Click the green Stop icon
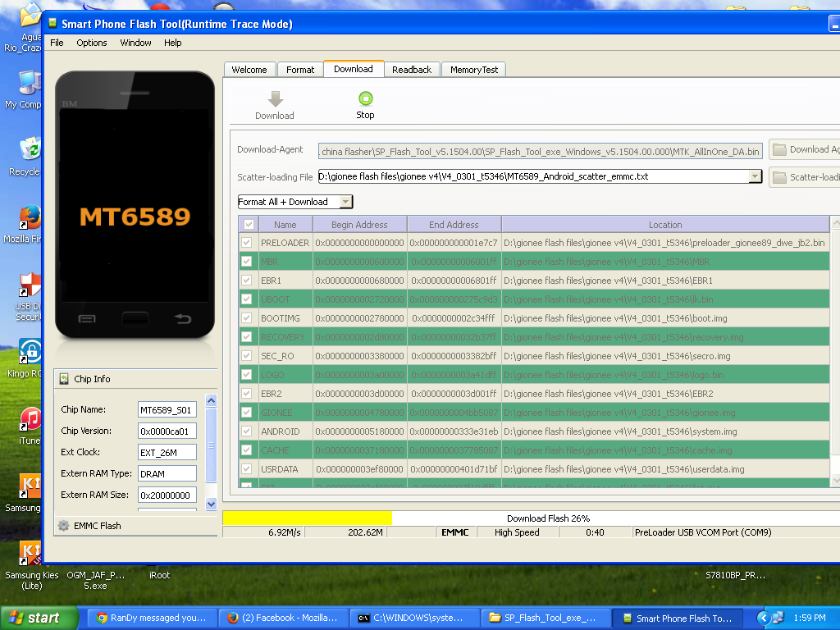This screenshot has height=630, width=840. coord(365,99)
